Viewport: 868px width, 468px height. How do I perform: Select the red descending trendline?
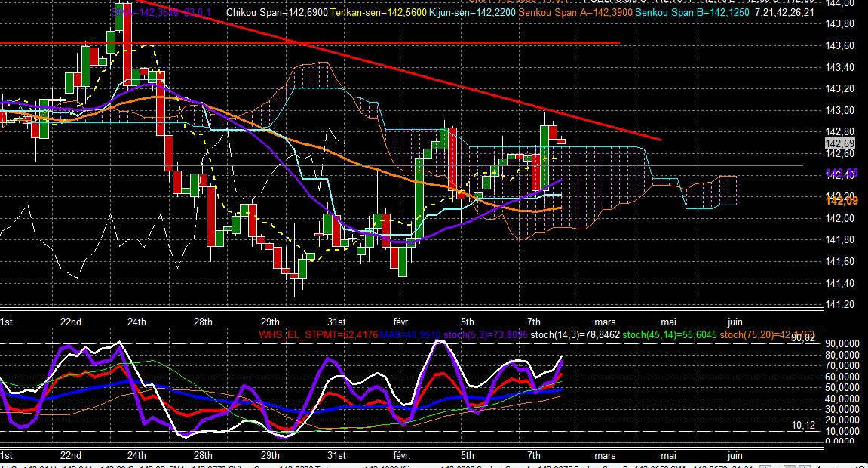click(x=400, y=70)
